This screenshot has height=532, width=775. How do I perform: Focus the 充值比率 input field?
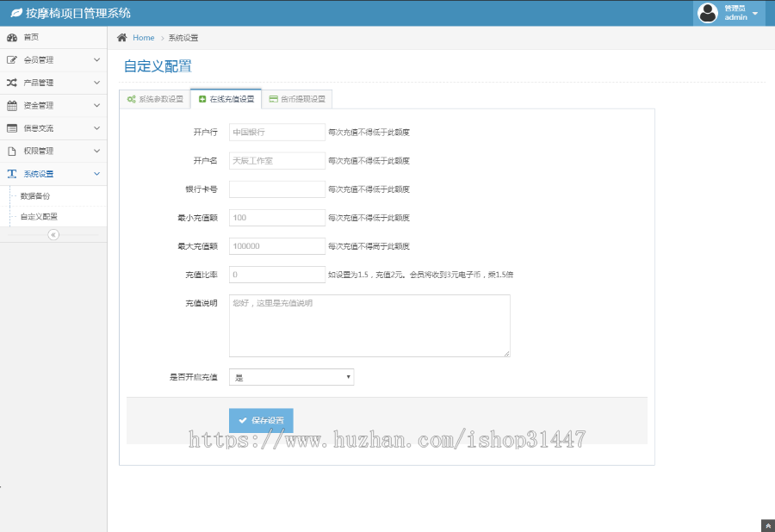pyautogui.click(x=277, y=275)
